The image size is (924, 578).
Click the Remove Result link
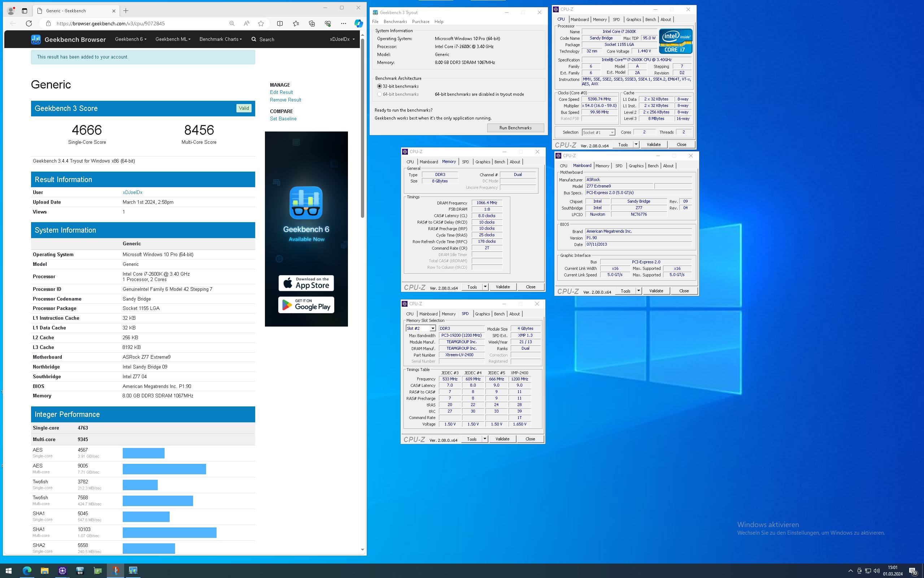click(286, 100)
